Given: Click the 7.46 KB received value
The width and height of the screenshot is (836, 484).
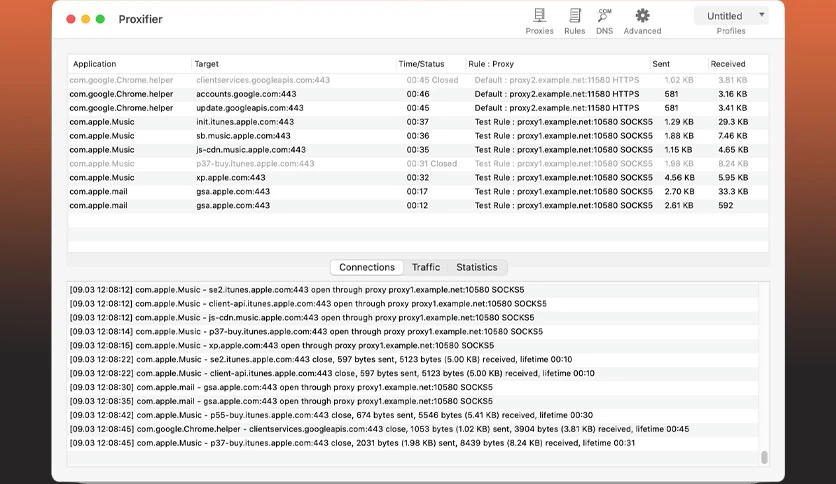Looking at the screenshot, I should [x=733, y=135].
